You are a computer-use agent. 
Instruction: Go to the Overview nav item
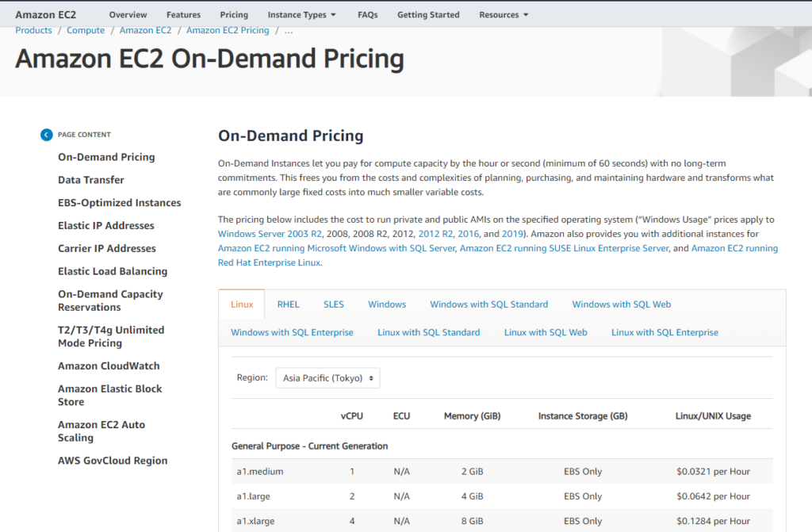[x=128, y=15]
